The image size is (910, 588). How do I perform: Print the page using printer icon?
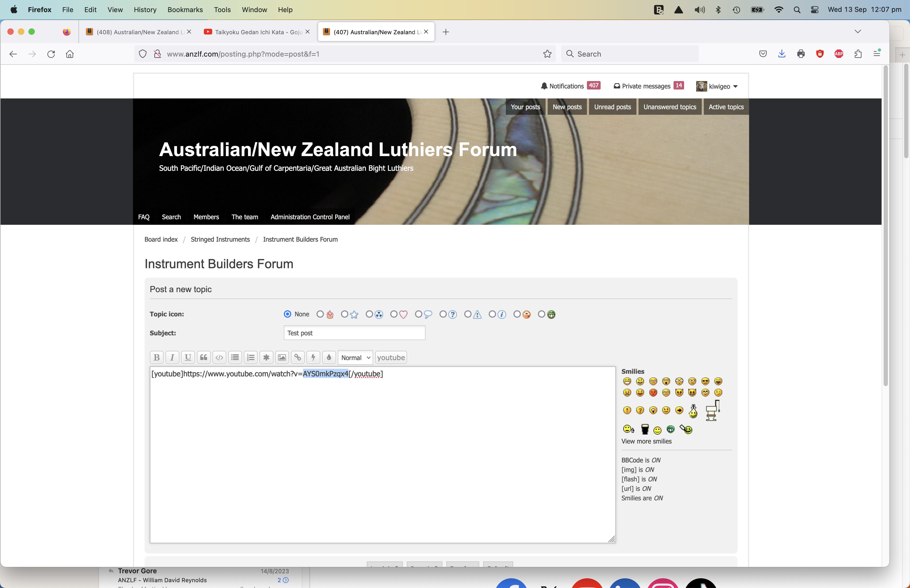click(x=801, y=54)
